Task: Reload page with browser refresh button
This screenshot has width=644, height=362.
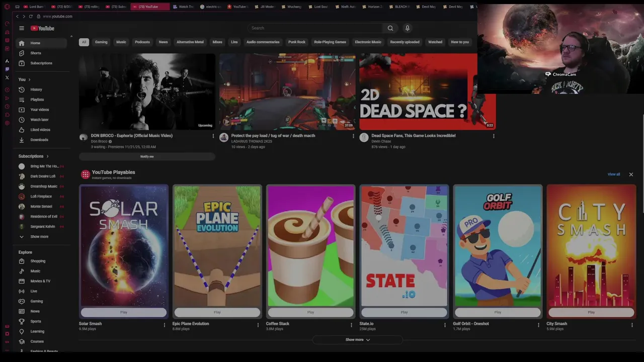Action: [31, 17]
